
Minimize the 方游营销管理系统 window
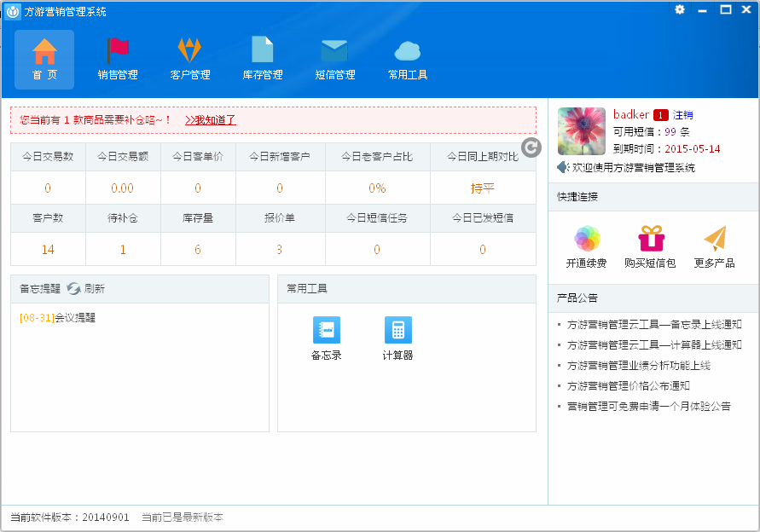coord(702,9)
